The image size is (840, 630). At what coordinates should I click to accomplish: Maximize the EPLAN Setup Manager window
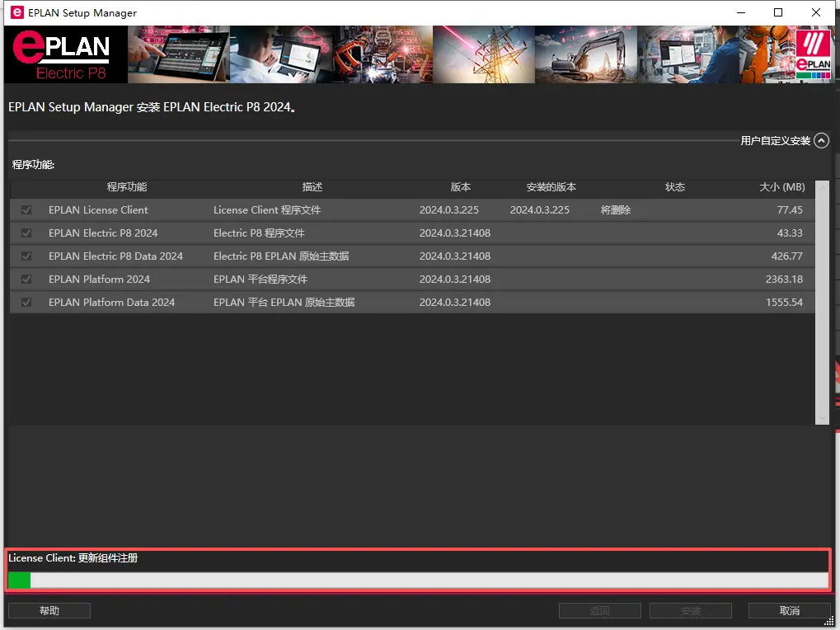(778, 12)
